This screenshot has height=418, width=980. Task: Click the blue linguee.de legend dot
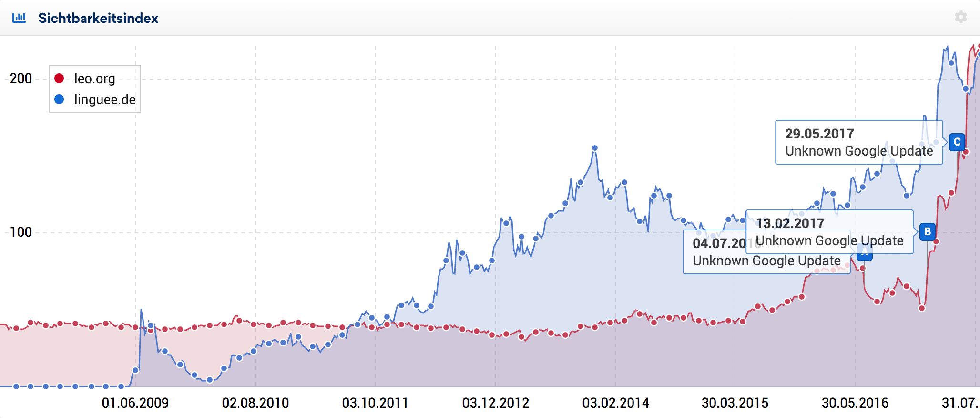(59, 99)
